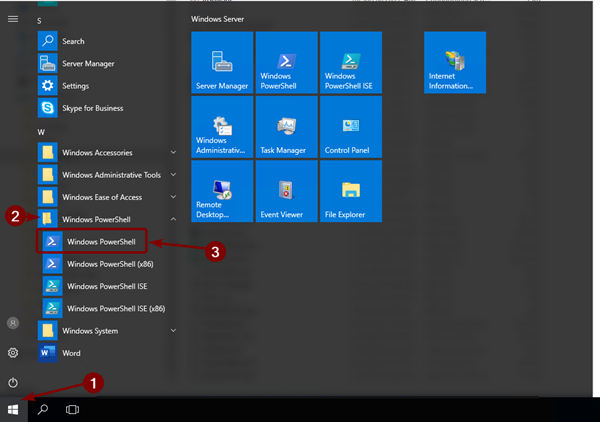Click the Windows PowerShell (x86) icon

[52, 264]
